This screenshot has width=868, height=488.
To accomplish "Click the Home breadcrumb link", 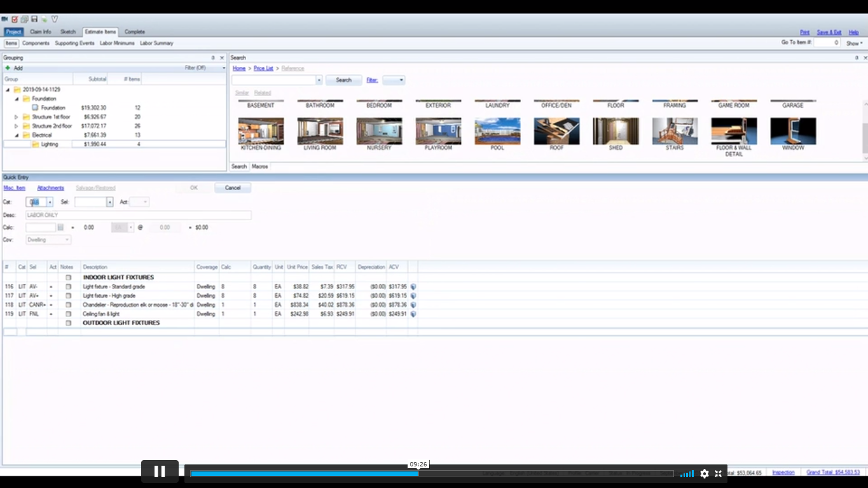I will click(239, 68).
